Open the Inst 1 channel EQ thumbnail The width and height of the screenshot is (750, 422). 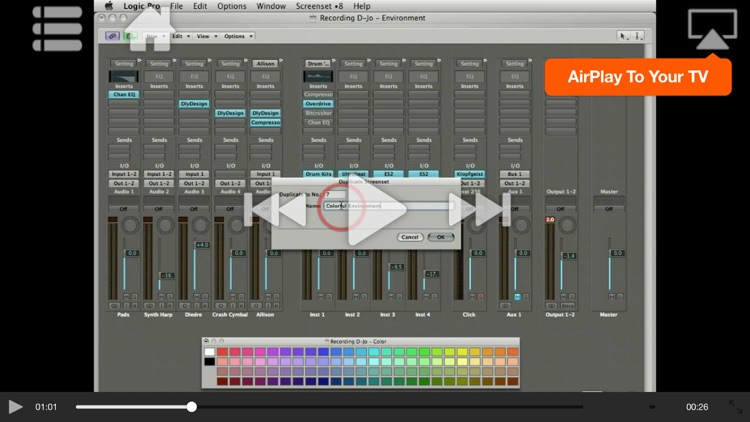point(318,76)
